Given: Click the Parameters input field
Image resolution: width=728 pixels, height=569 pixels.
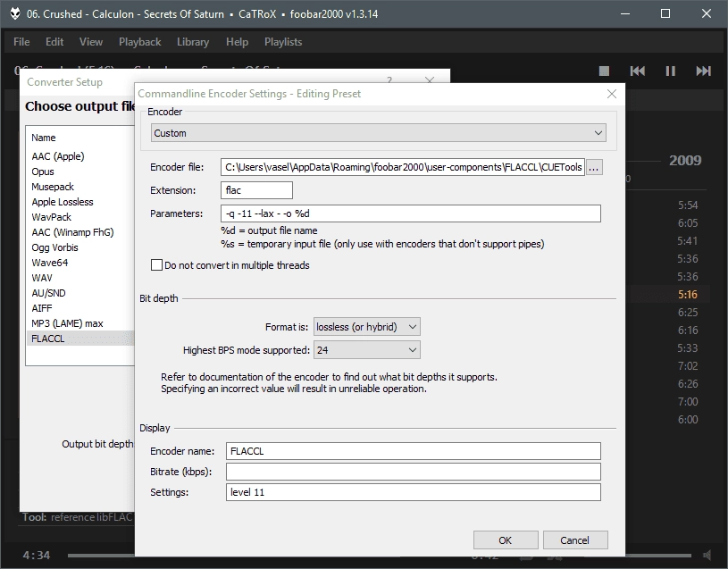Looking at the screenshot, I should click(x=411, y=213).
